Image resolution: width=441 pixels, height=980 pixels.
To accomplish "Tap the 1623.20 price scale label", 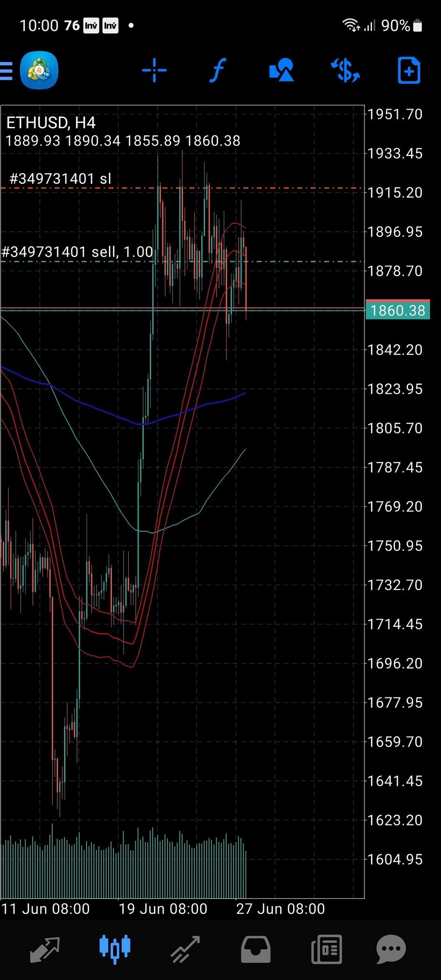I will pos(395,820).
